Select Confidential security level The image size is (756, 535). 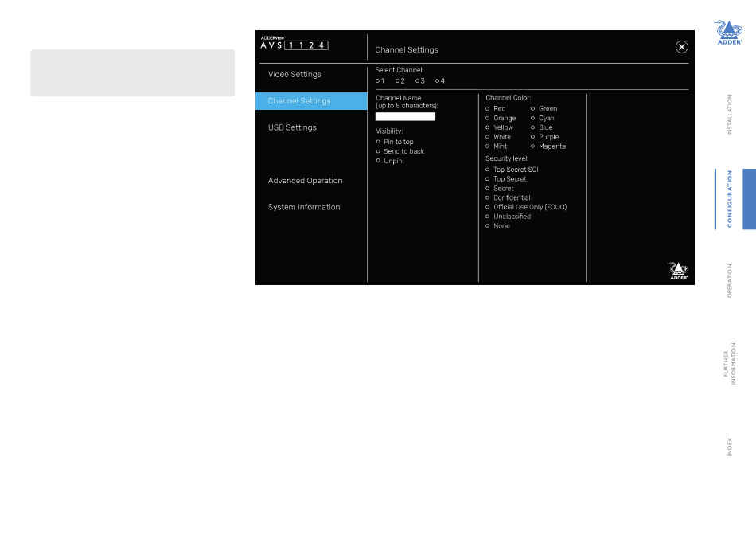click(488, 197)
